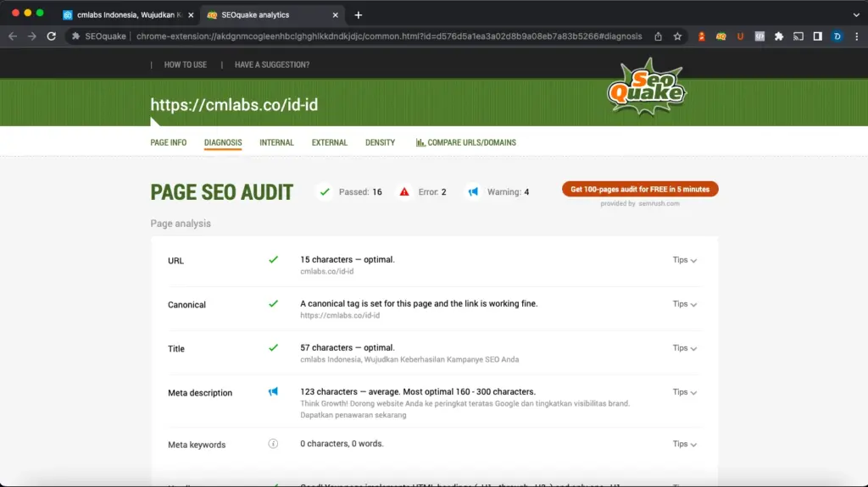The height and width of the screenshot is (487, 868).
Task: Click the browser address bar URL
Action: tap(388, 36)
